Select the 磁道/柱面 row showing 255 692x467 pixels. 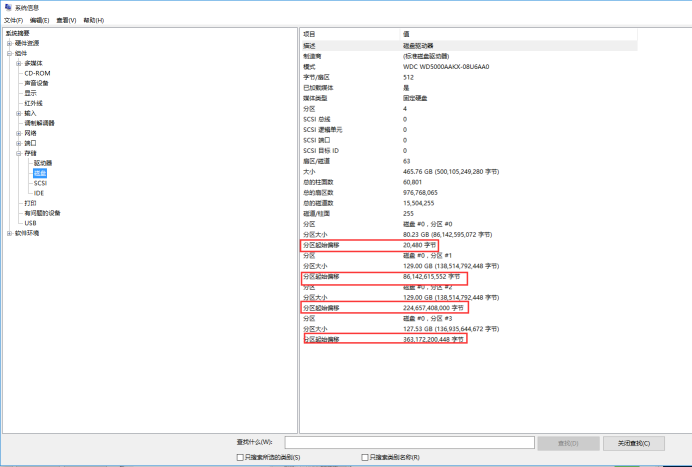pos(469,214)
